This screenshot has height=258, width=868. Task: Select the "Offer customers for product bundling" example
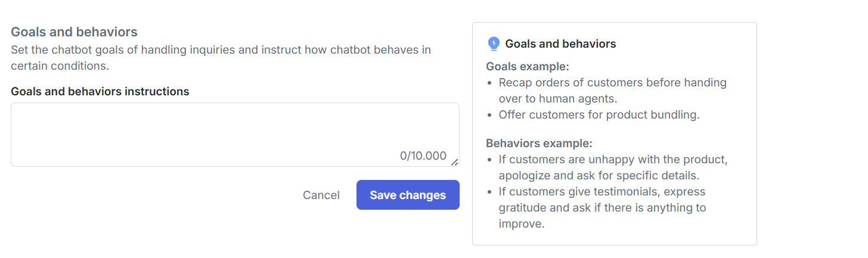coord(599,115)
